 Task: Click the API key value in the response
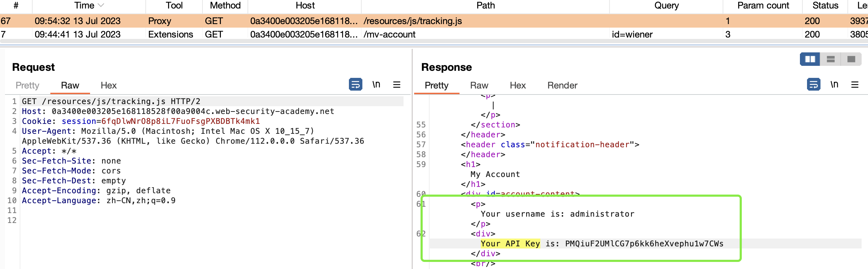[644, 244]
